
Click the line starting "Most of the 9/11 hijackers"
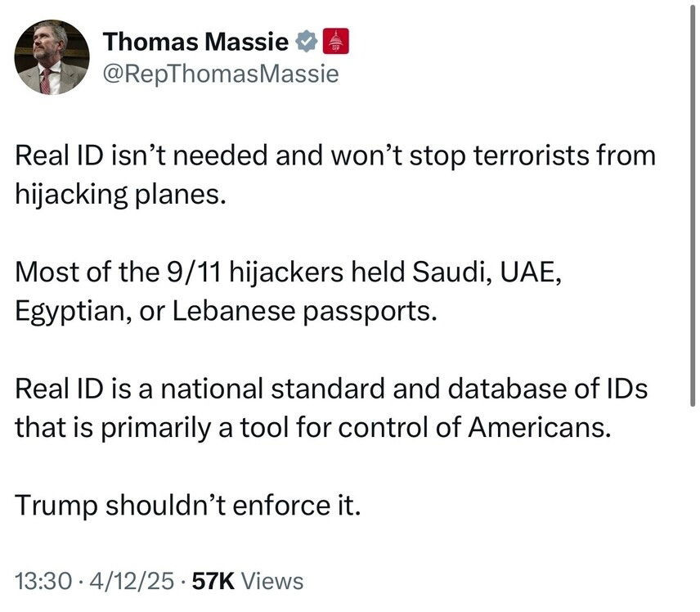289,274
